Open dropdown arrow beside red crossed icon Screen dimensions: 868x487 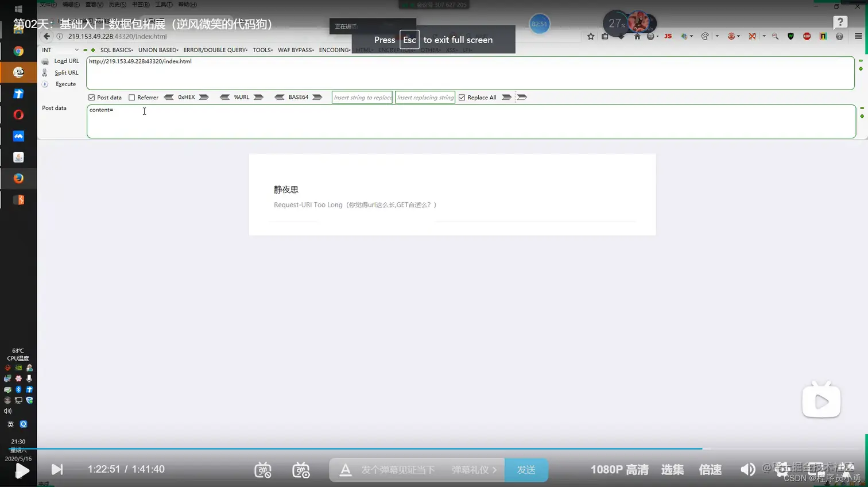click(x=764, y=36)
